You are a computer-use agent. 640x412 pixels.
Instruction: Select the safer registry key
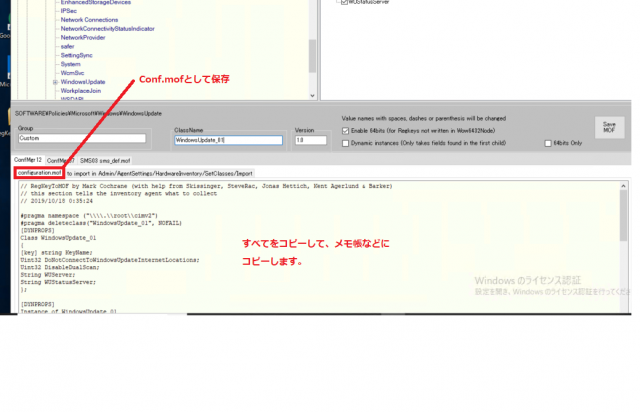[x=68, y=45]
